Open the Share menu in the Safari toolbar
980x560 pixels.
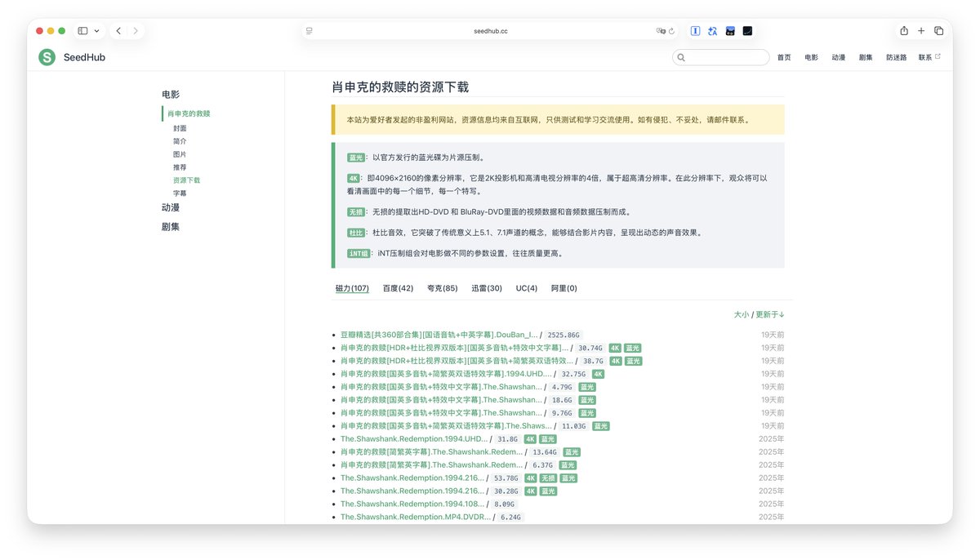pyautogui.click(x=904, y=31)
